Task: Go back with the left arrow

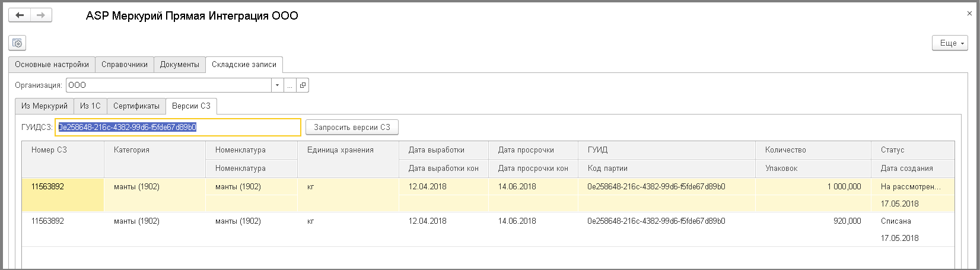Action: point(19,15)
